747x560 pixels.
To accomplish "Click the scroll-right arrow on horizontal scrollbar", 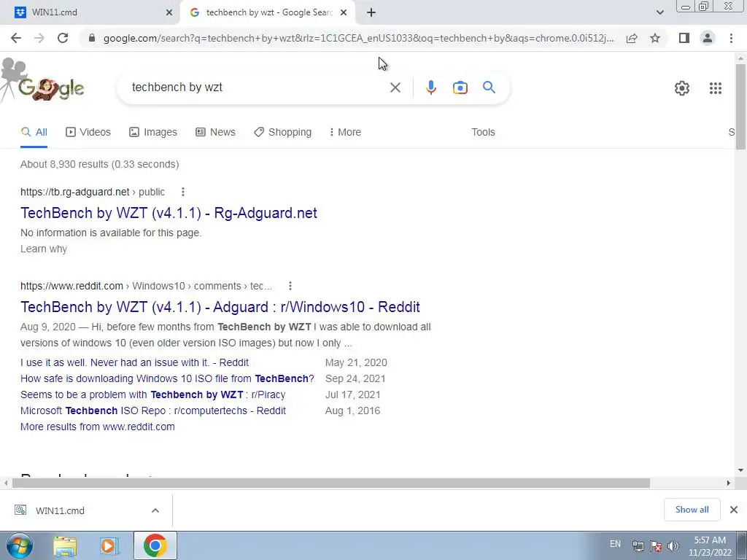I will point(729,483).
